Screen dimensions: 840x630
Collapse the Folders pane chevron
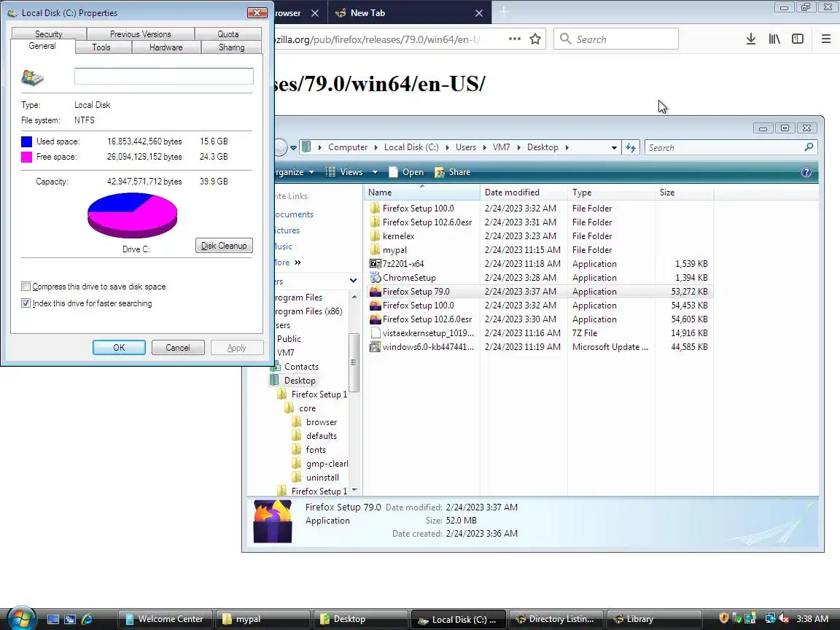coord(353,281)
